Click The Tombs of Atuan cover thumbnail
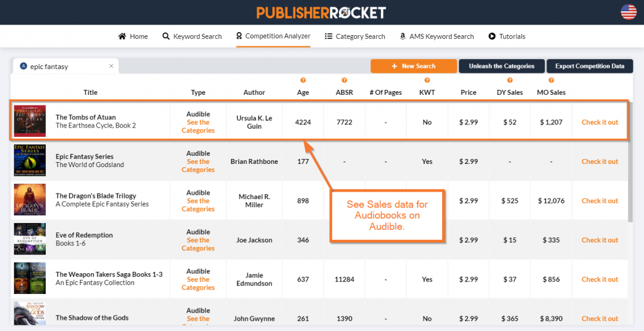Screen dimensions: 644x331 [x=30, y=121]
